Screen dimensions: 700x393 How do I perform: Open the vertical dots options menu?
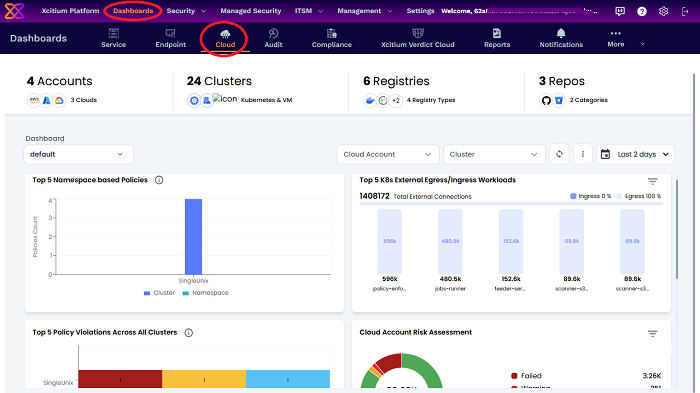coord(583,154)
